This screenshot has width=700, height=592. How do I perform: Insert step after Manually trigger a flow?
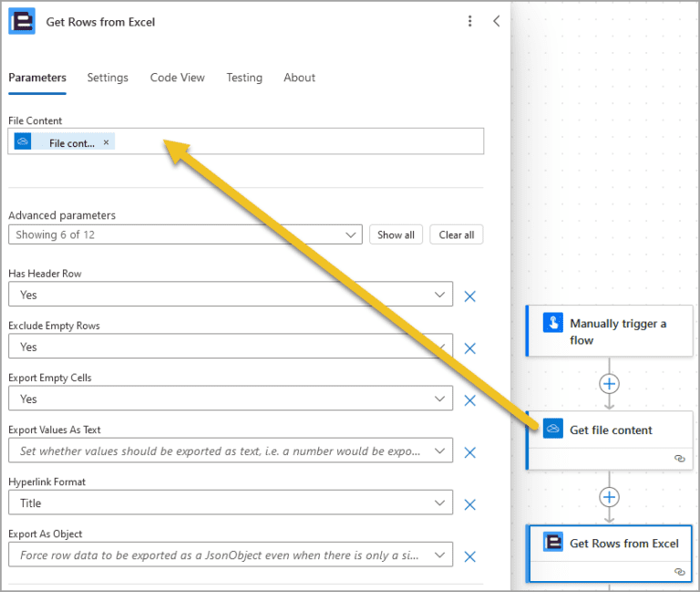[x=610, y=384]
